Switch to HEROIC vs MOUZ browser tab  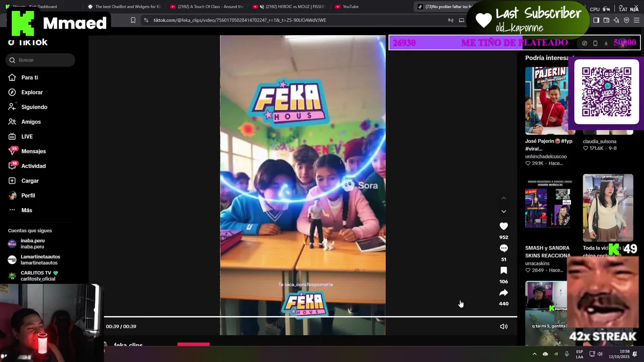click(289, 7)
